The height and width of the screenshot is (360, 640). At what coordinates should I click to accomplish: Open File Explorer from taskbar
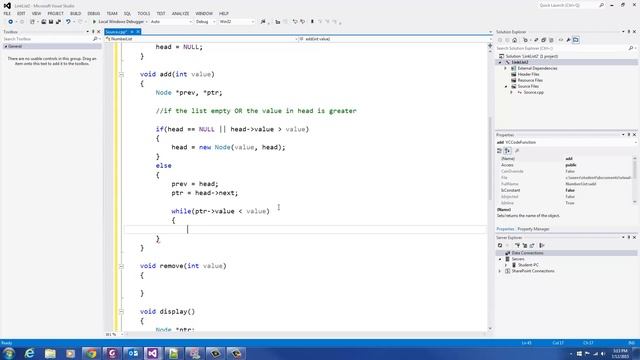point(50,353)
